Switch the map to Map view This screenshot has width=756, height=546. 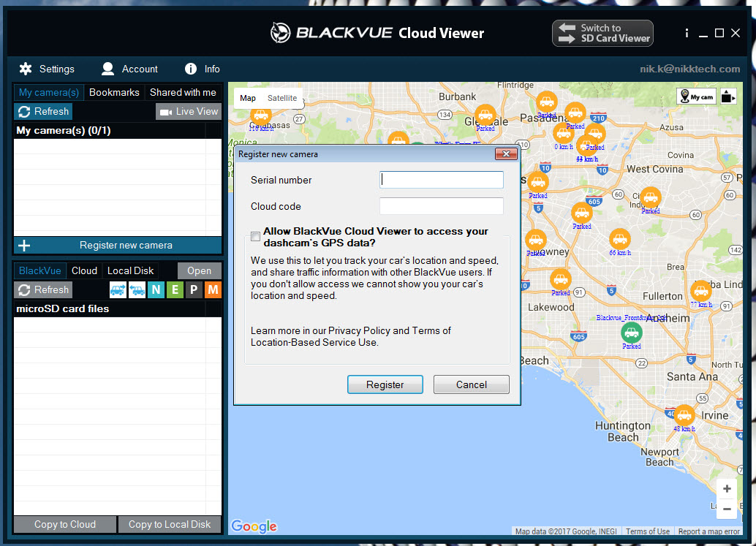pos(248,98)
